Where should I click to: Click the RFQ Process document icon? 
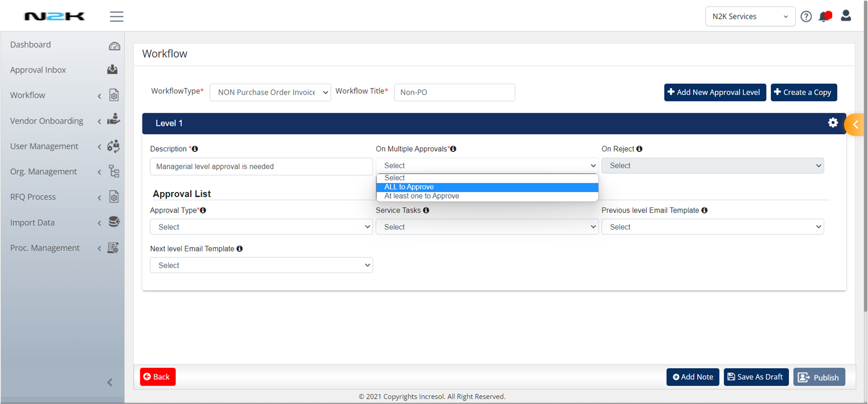coord(114,197)
